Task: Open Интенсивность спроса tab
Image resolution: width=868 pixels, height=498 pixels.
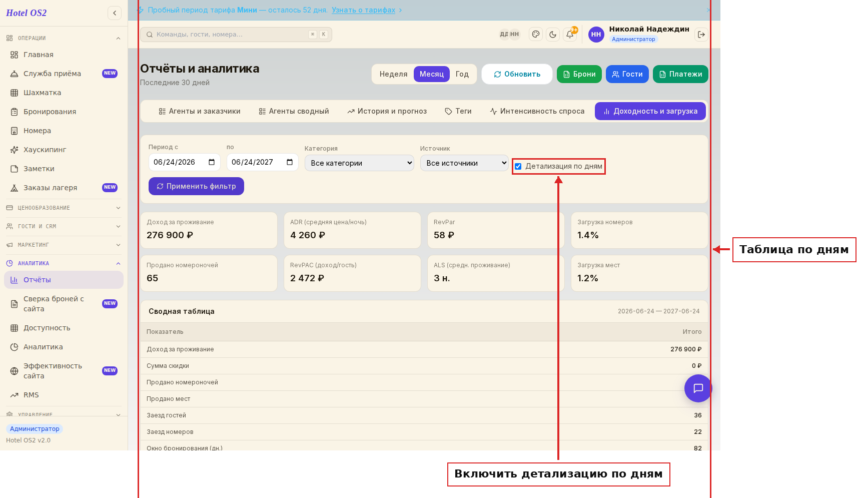Action: 537,111
